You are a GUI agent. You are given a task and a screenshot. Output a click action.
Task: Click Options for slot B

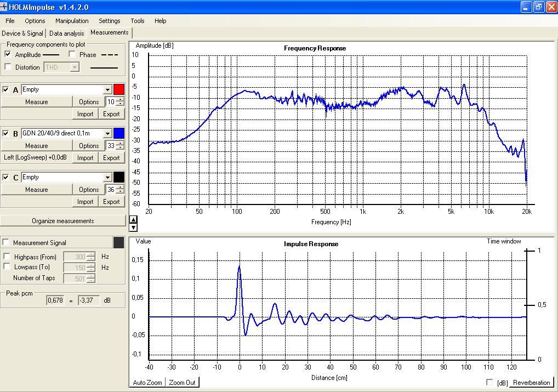tap(89, 146)
